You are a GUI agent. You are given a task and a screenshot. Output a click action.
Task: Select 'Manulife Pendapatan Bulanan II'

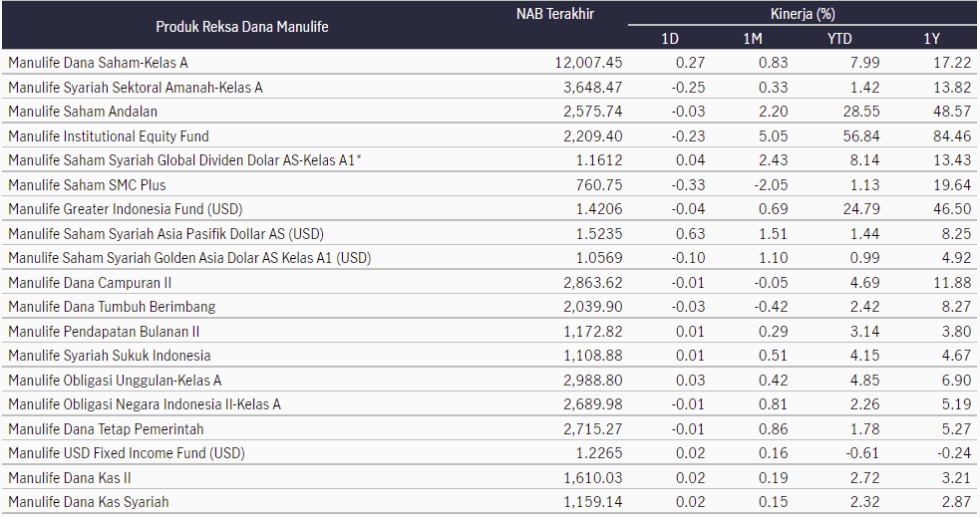(104, 332)
